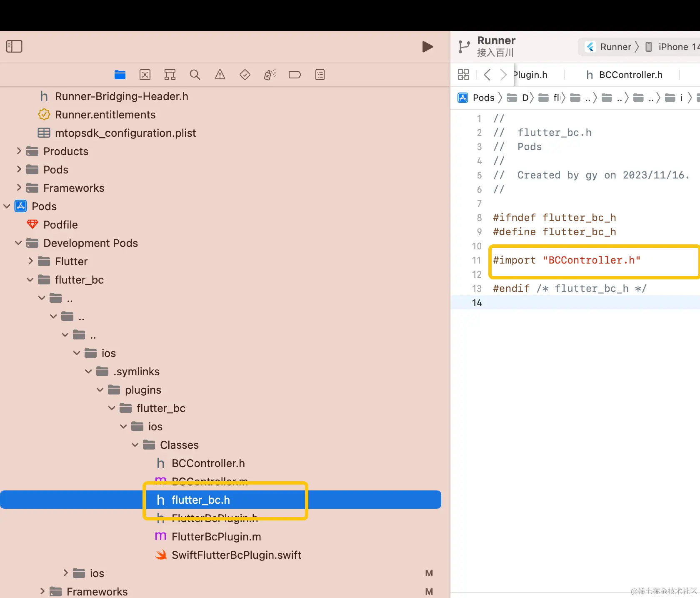Click the 接入百川 branch label

[x=495, y=53]
